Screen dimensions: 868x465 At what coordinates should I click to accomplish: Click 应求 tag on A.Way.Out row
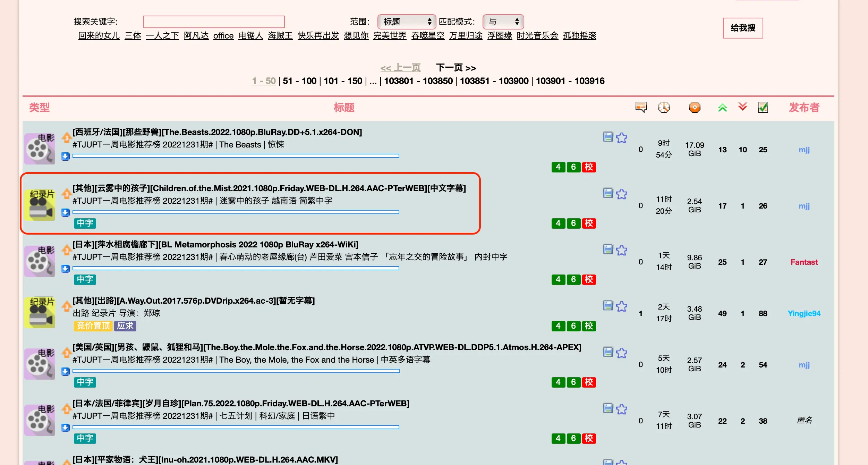(x=125, y=326)
